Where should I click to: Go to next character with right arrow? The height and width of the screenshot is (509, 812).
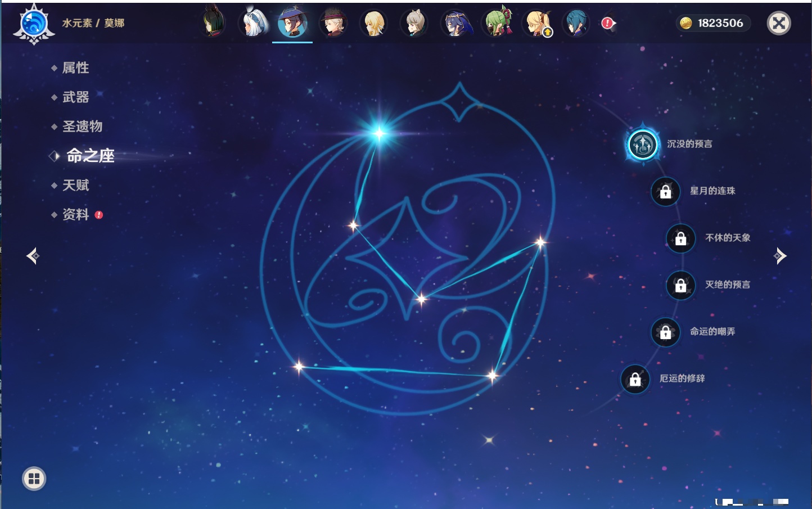pos(780,256)
